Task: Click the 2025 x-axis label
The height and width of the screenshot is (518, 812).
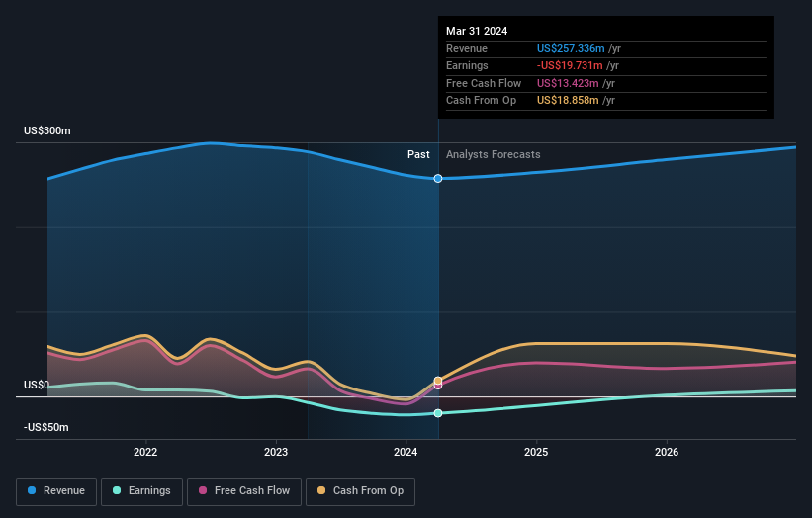Action: pyautogui.click(x=536, y=452)
